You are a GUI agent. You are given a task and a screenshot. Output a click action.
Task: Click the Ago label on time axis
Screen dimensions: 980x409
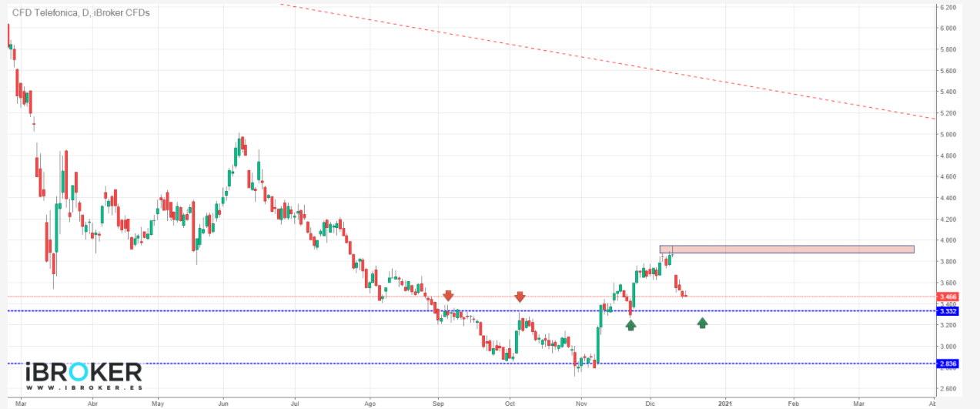[370, 403]
